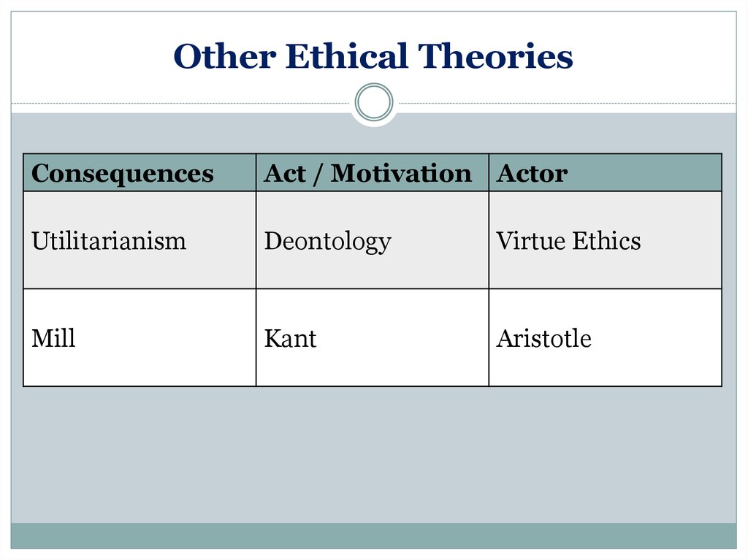Click the Mill table cell
Image resolution: width=748 pixels, height=560 pixels.
[x=140, y=338]
